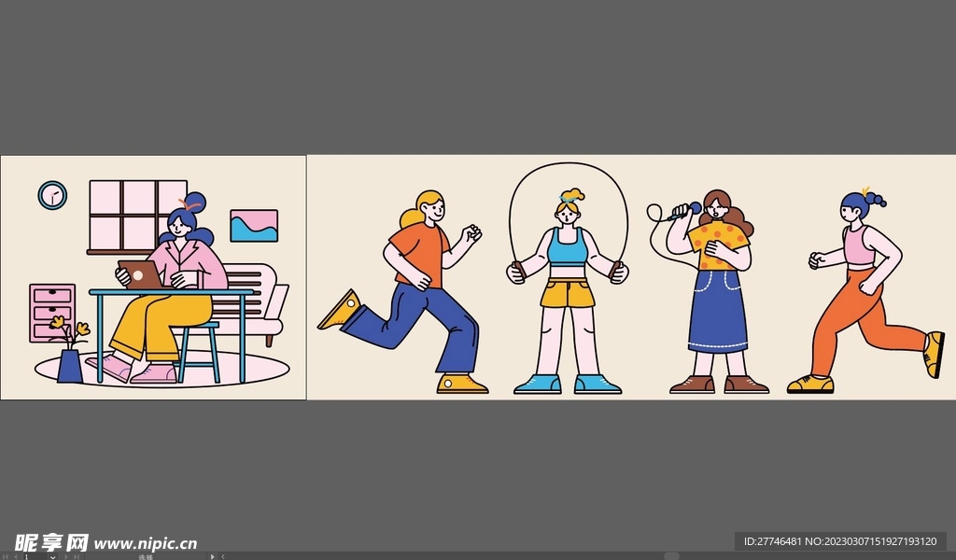Select the pink grid window artwork
This screenshot has width=956, height=560.
coord(138,217)
